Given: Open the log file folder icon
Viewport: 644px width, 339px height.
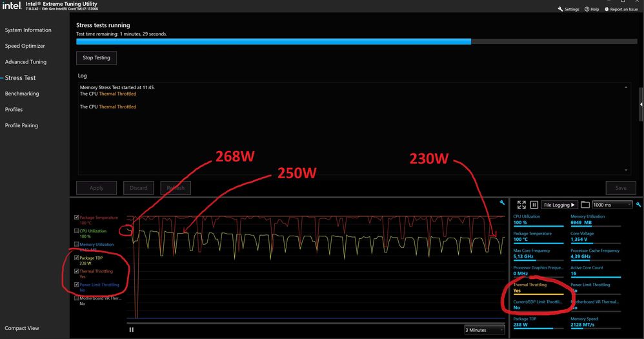Looking at the screenshot, I should coord(585,205).
